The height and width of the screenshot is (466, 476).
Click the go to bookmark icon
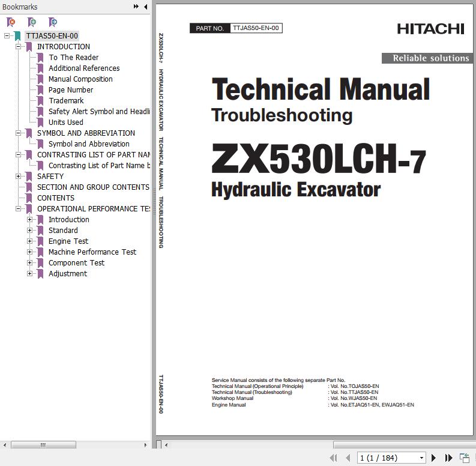(53, 22)
